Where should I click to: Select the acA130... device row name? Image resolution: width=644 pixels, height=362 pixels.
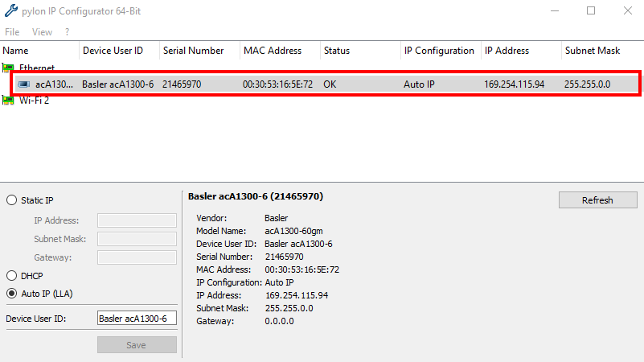tap(54, 84)
